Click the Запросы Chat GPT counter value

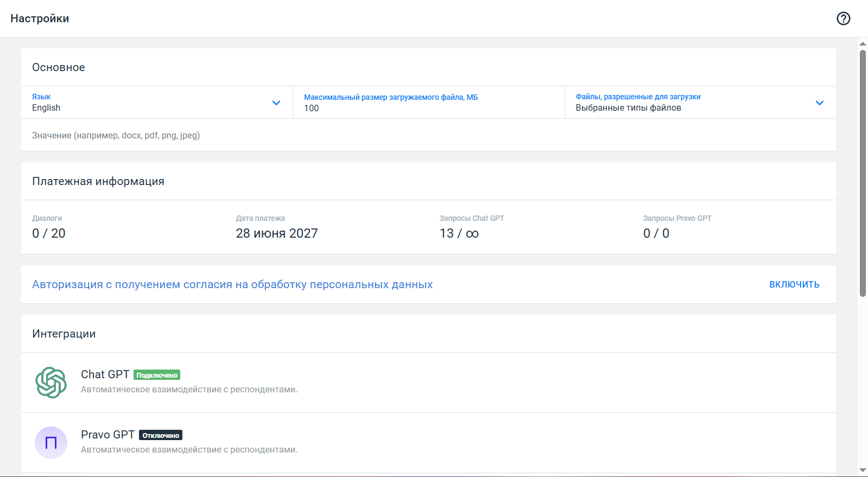pos(459,233)
